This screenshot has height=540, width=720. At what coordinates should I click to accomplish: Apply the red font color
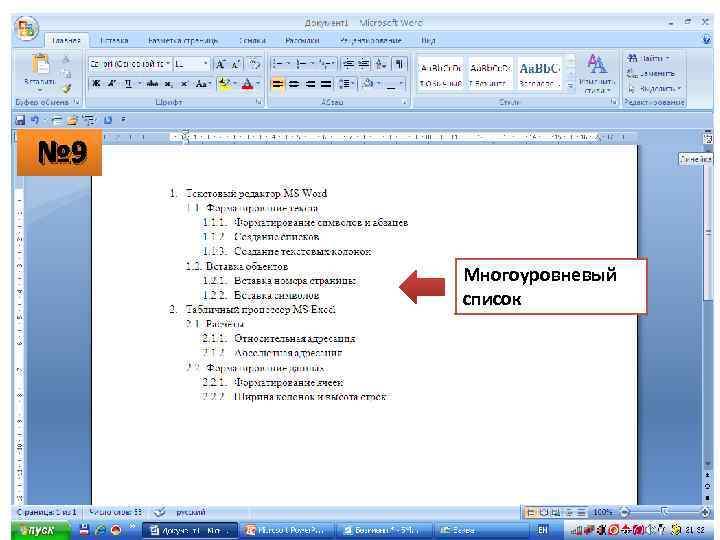[x=247, y=84]
